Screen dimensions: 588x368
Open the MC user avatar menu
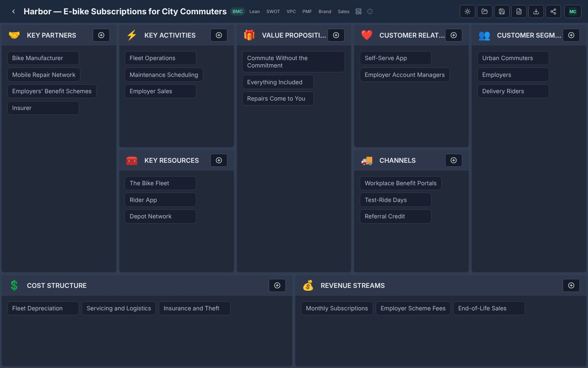point(573,11)
